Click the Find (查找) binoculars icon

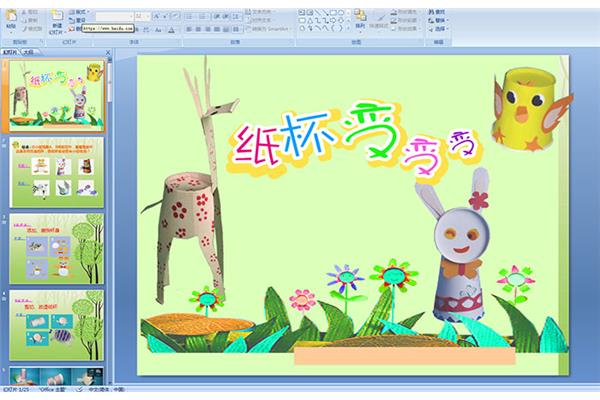click(x=431, y=12)
